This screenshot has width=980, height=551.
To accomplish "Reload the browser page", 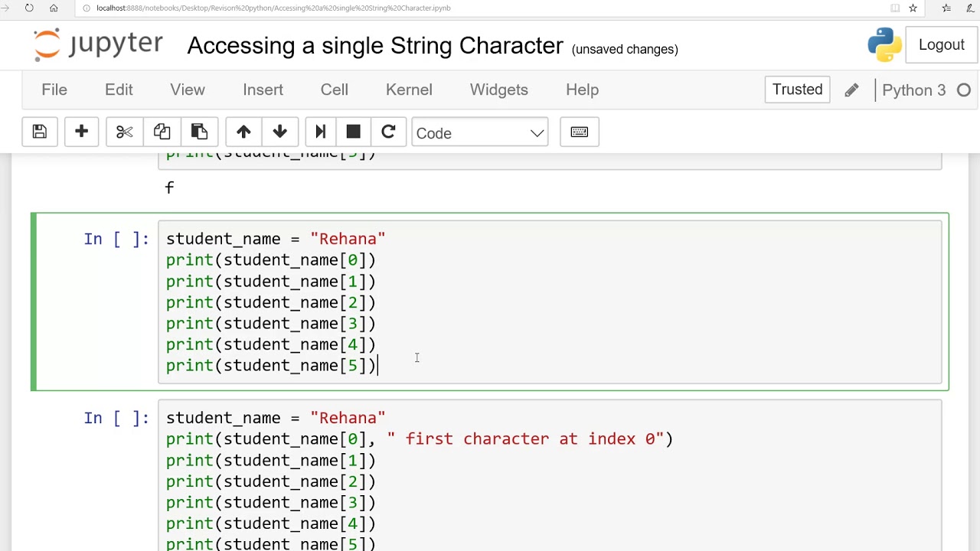I will point(29,8).
